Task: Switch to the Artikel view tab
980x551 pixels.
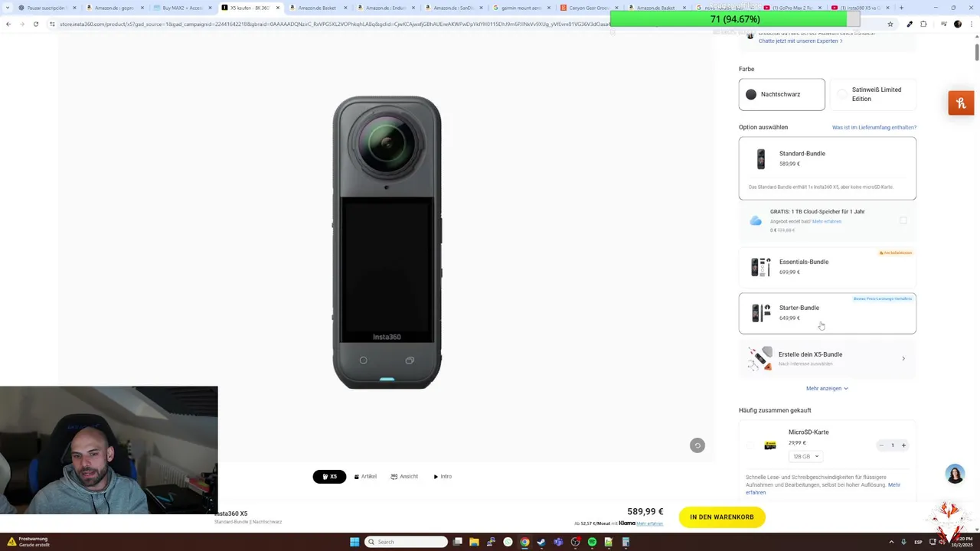Action: click(365, 476)
